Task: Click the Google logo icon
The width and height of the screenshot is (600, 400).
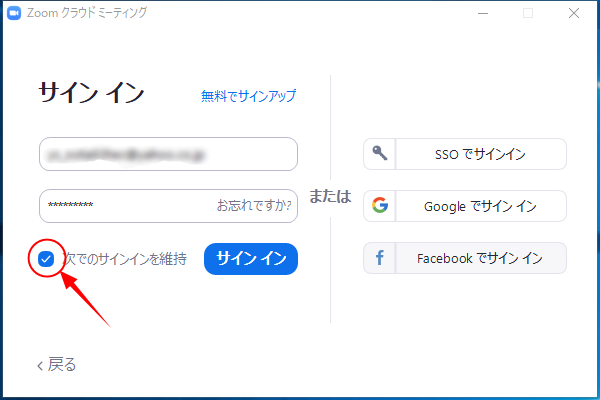Action: [380, 205]
